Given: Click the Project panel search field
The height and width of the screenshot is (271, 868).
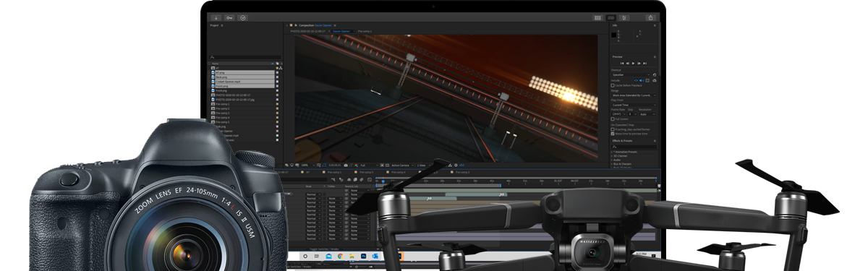Looking at the screenshot, I should pyautogui.click(x=245, y=56).
